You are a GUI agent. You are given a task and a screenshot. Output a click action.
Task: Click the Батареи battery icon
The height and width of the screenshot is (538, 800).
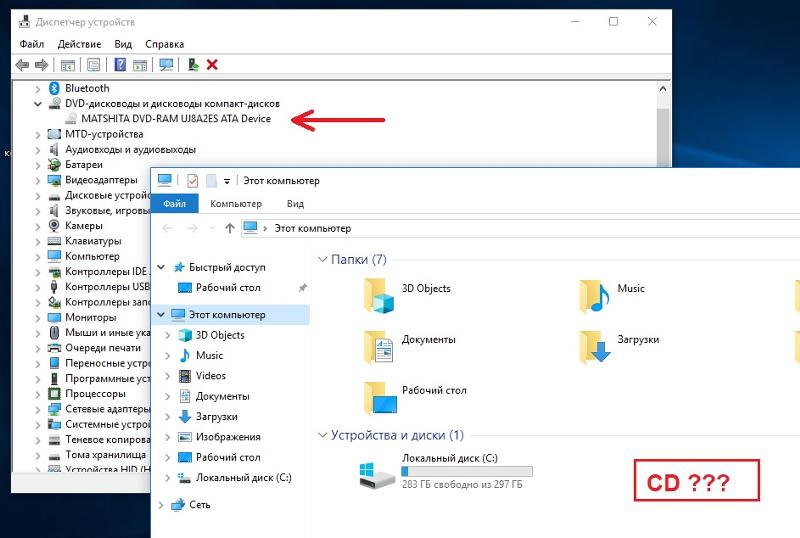(54, 164)
